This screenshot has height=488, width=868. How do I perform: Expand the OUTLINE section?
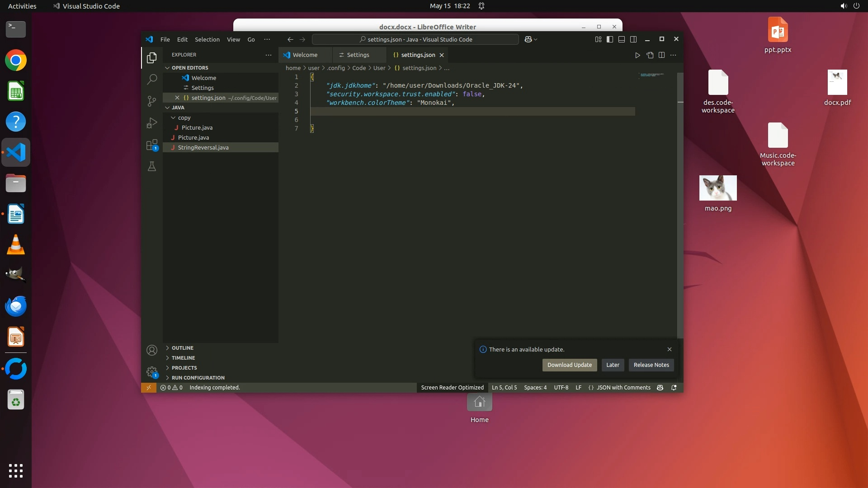pyautogui.click(x=182, y=348)
